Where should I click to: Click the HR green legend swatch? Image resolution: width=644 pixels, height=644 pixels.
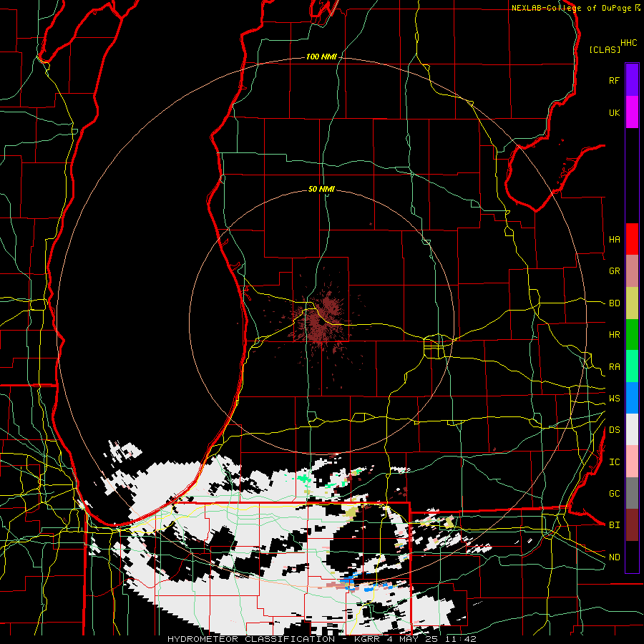tap(632, 335)
